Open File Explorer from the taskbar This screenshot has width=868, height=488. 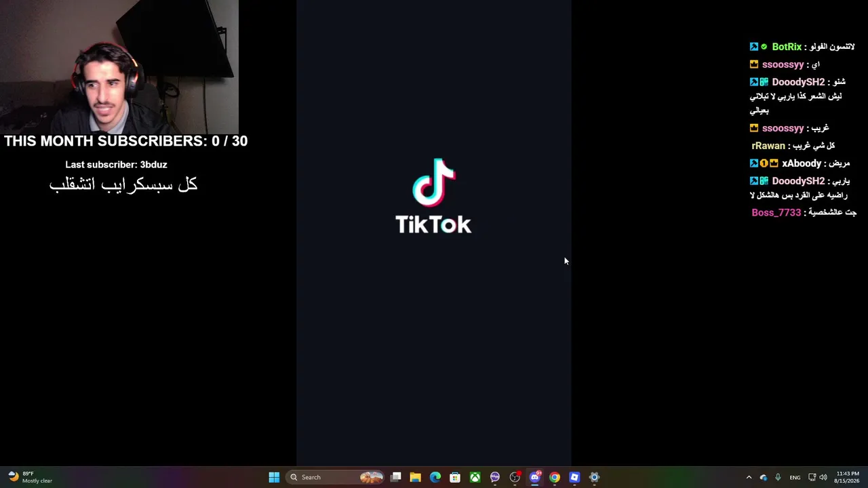pyautogui.click(x=416, y=477)
